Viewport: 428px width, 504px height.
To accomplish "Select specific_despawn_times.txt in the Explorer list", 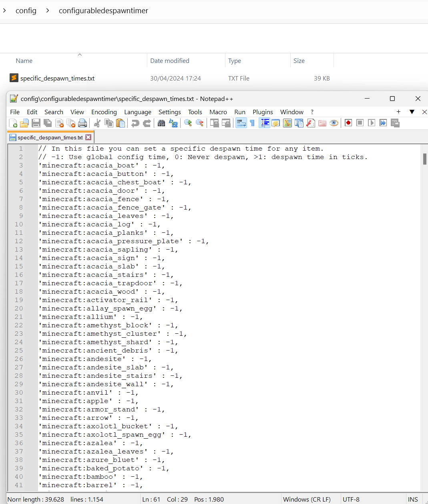I will tap(57, 79).
